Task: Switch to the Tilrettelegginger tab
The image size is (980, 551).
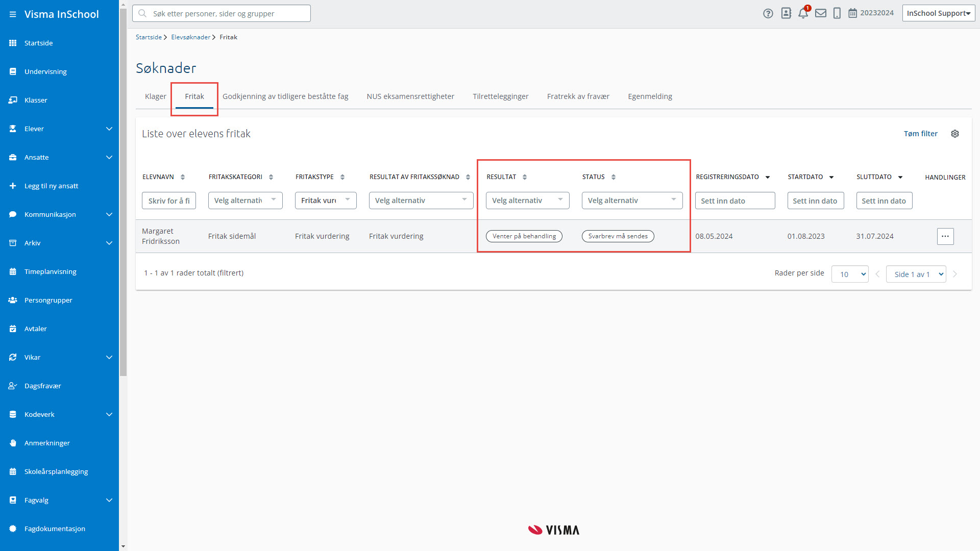Action: click(501, 96)
